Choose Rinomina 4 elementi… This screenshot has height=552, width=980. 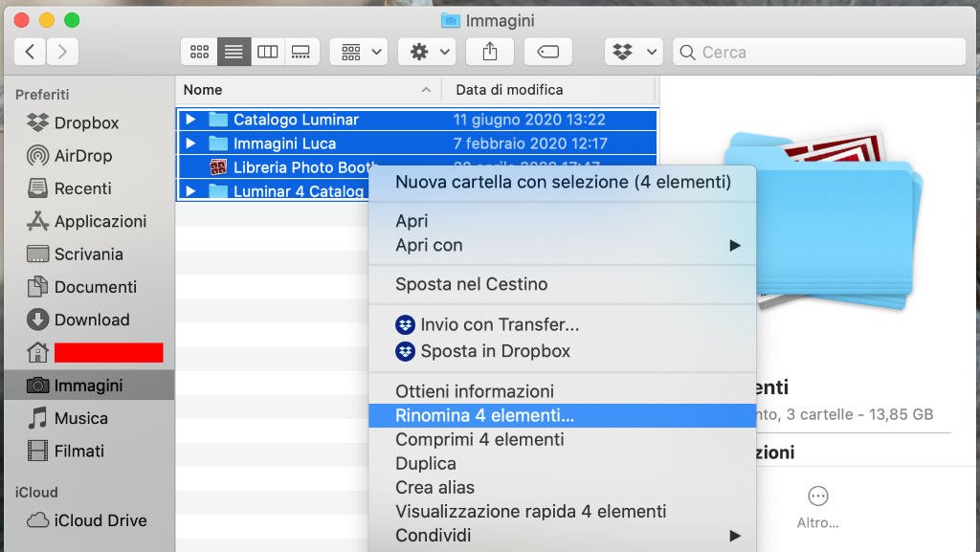[563, 416]
